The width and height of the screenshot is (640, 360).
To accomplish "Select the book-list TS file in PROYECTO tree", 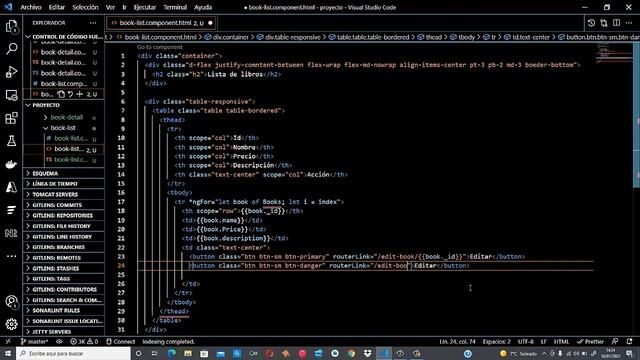I will [x=71, y=160].
